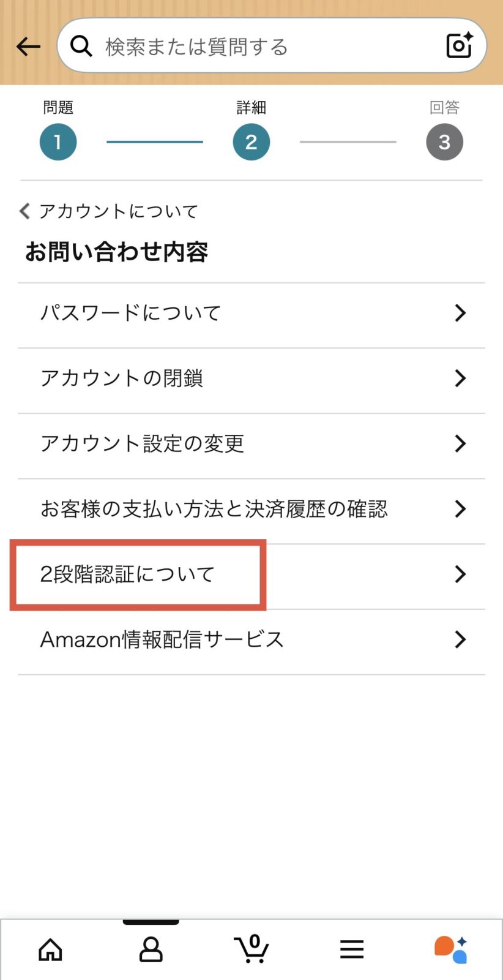Open the account profile icon
Screen dimensions: 503x980
[x=151, y=950]
